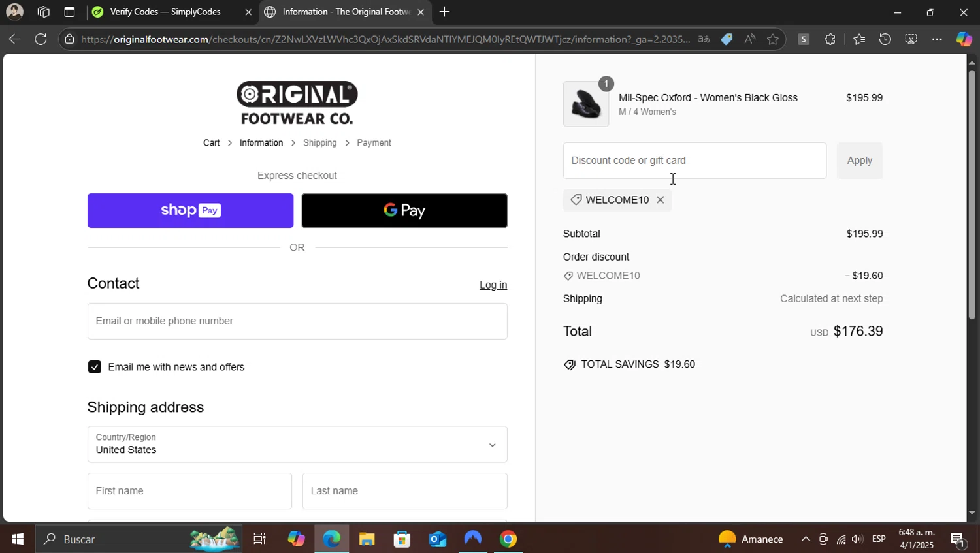The image size is (980, 553).
Task: Apply the discount code
Action: (859, 160)
